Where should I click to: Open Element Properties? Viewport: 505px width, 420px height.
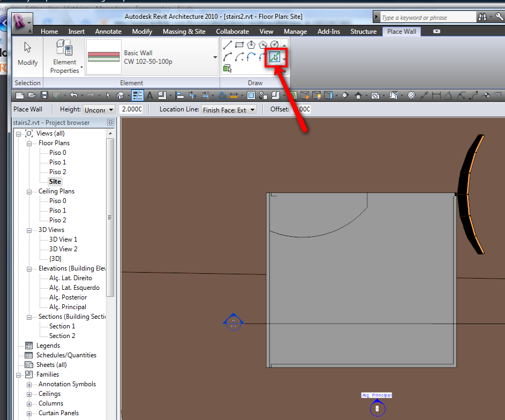coord(65,59)
